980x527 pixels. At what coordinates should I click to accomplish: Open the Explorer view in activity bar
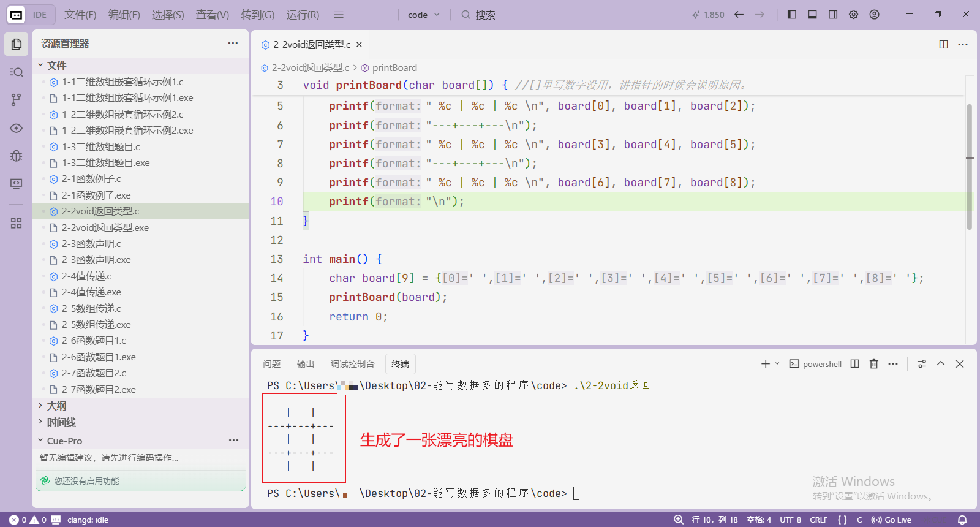[17, 44]
